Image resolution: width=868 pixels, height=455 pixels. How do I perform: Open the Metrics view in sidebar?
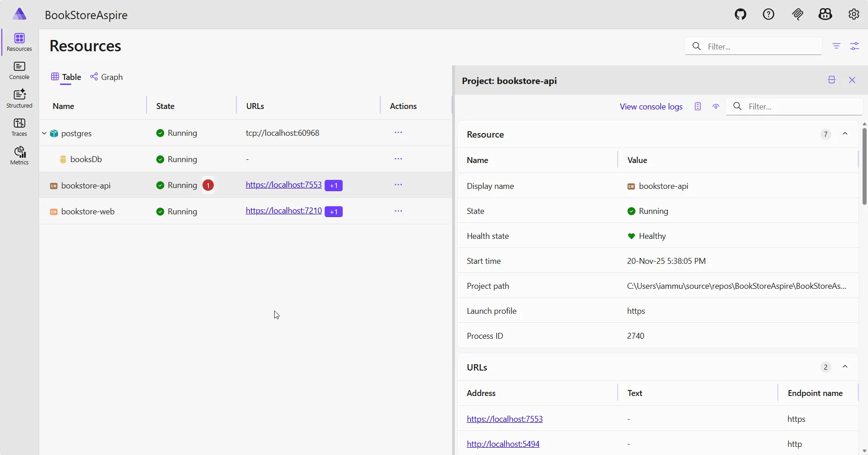[19, 156]
